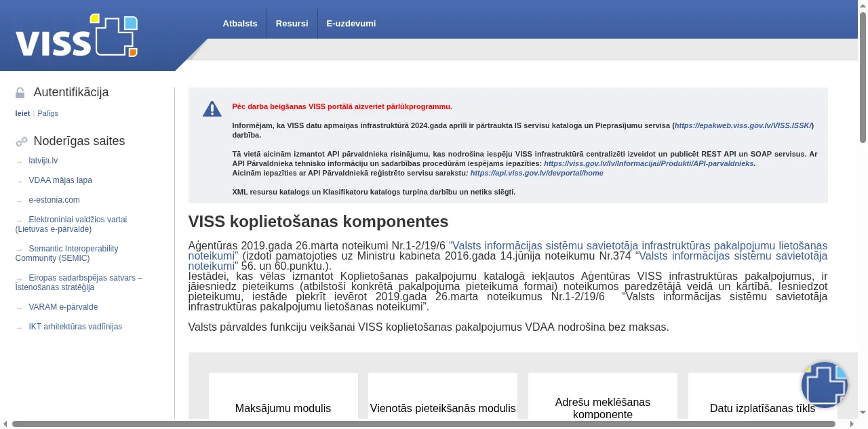Open the floating VISS puzzle-piece button

tap(825, 385)
